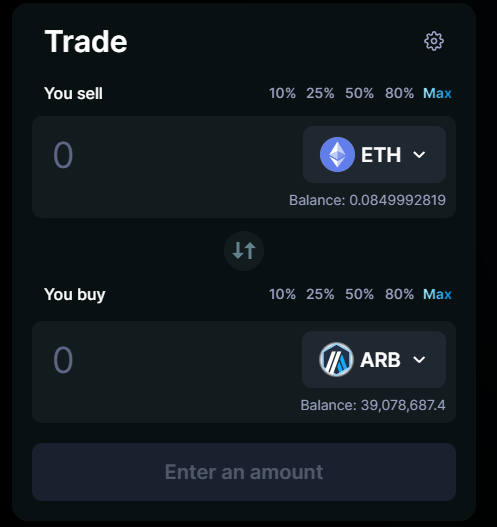The image size is (497, 527).
Task: Select 10% of sell balance
Action: pos(282,93)
